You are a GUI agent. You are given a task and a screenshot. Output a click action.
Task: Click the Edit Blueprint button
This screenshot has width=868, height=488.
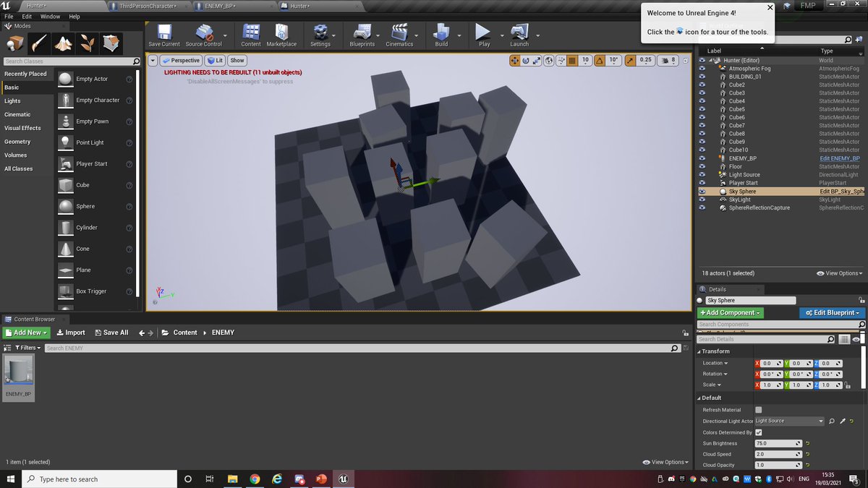[x=832, y=312]
